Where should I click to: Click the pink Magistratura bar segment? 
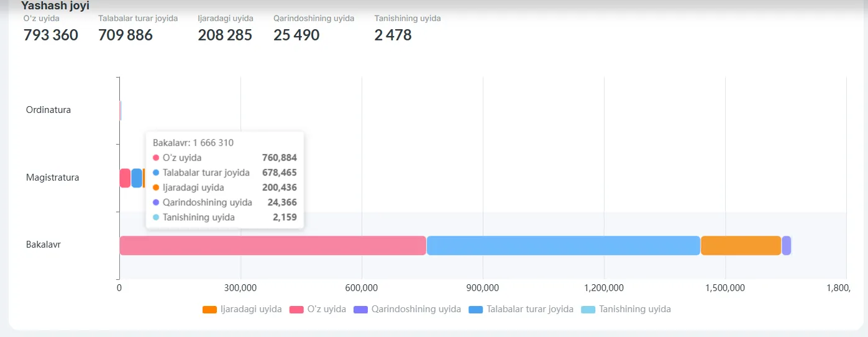pyautogui.click(x=125, y=178)
